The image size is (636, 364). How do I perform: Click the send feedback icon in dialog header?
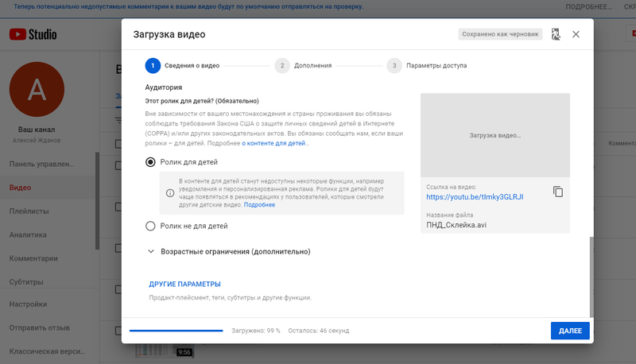click(x=556, y=34)
